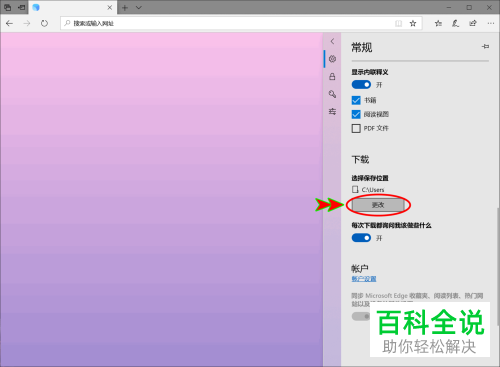Add this page to favorites star
500x367 pixels.
click(413, 23)
